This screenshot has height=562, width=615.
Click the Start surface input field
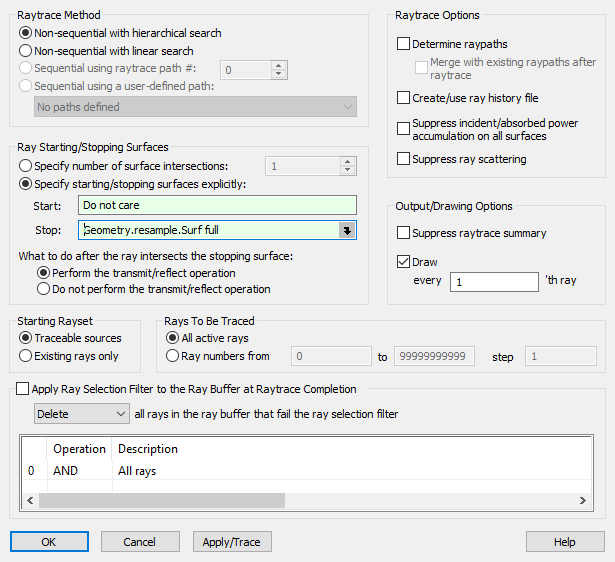click(x=216, y=205)
